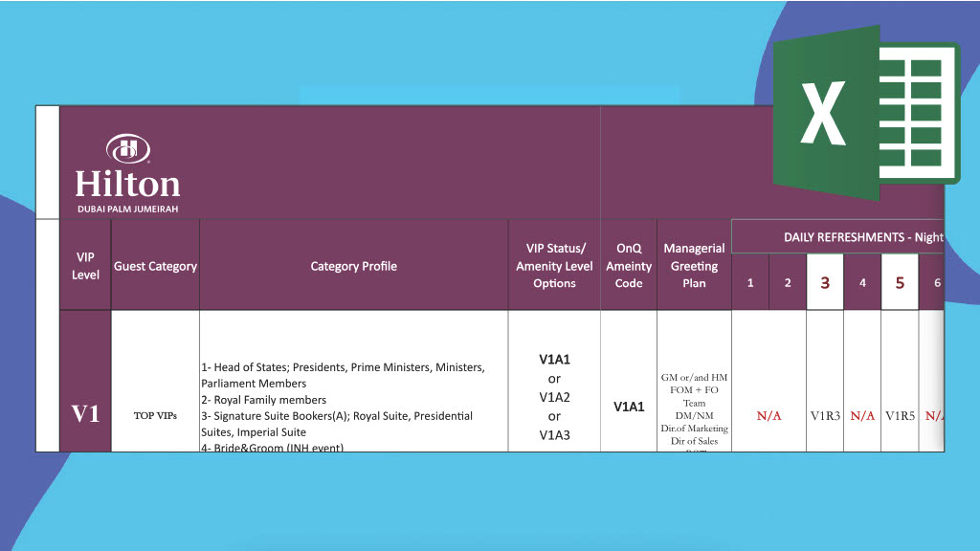Viewport: 980px width, 551px height.
Task: Click the 'Bride&Groom (INH event)' line
Action: point(273,447)
